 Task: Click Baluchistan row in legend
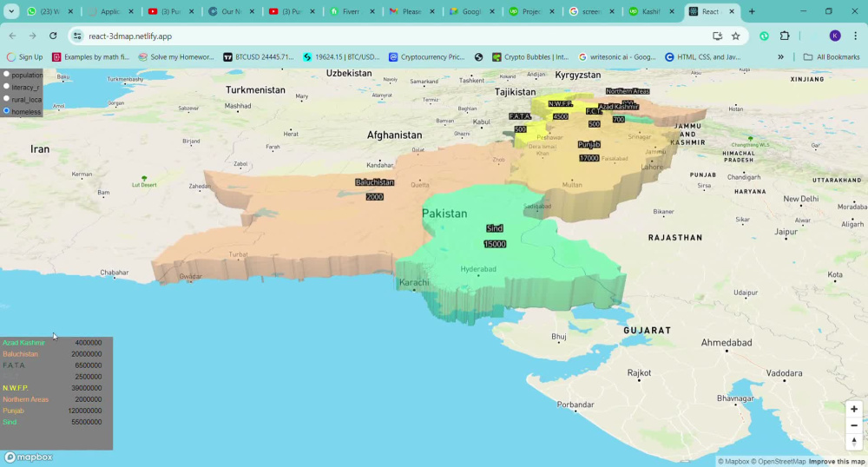pos(52,354)
